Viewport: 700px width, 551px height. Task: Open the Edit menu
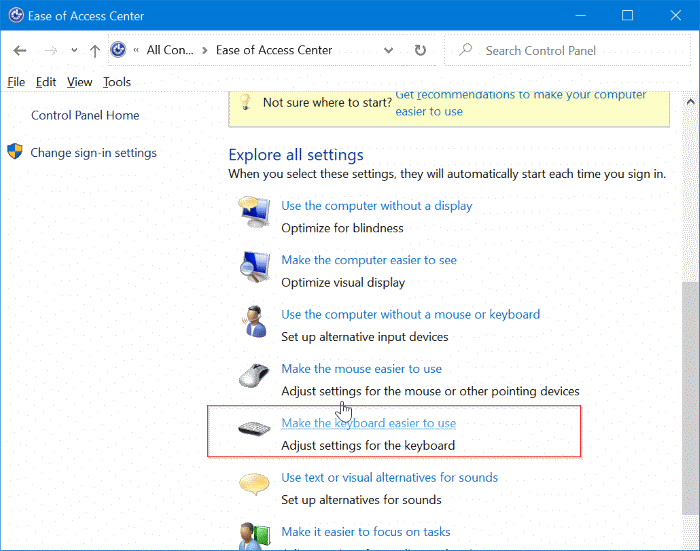(x=46, y=82)
